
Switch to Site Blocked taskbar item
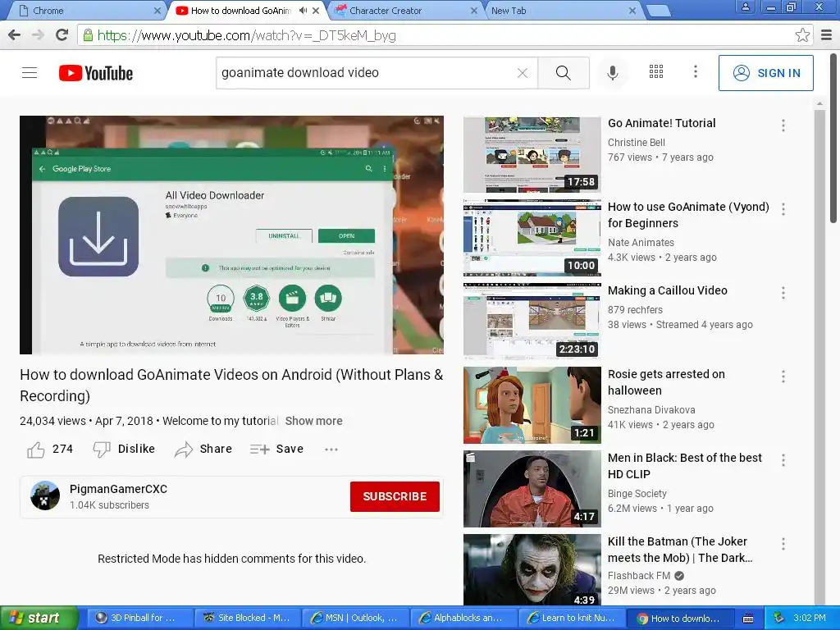tap(247, 618)
